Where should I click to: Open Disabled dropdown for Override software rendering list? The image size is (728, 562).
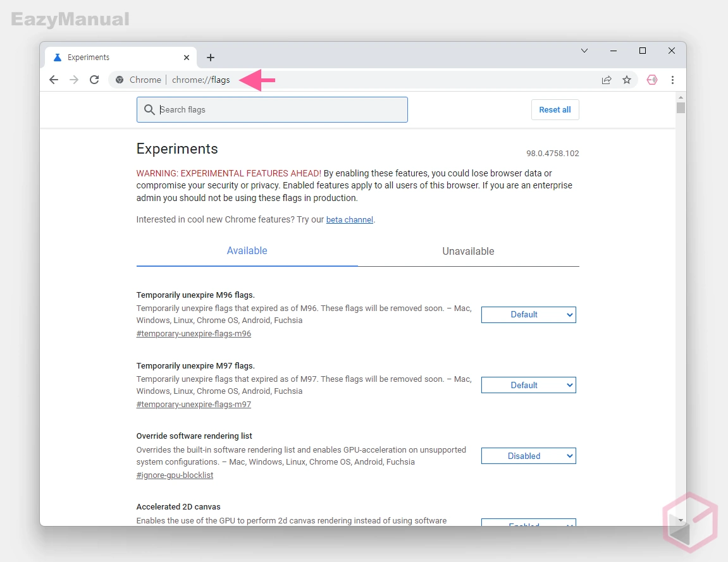pos(528,456)
